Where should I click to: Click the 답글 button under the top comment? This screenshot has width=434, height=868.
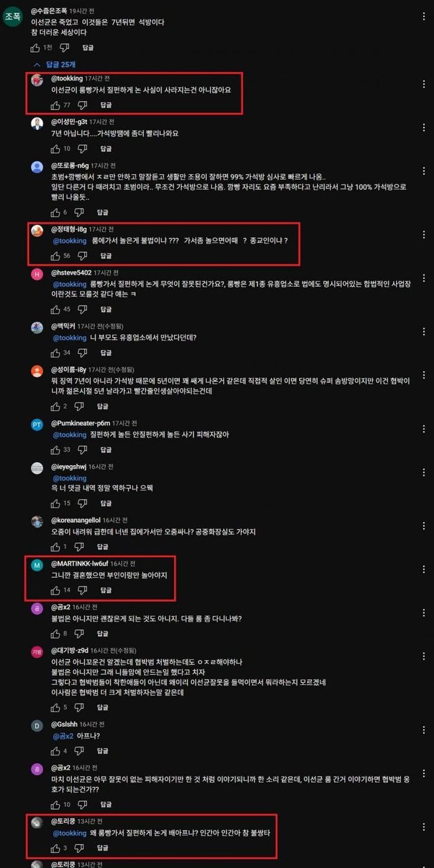pyautogui.click(x=88, y=47)
